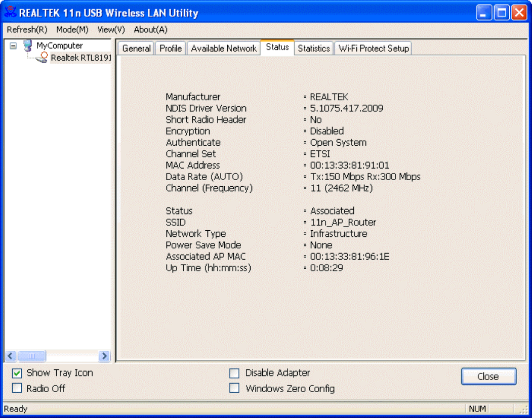Select the Status tab
Image resolution: width=532 pixels, height=418 pixels.
(277, 47)
